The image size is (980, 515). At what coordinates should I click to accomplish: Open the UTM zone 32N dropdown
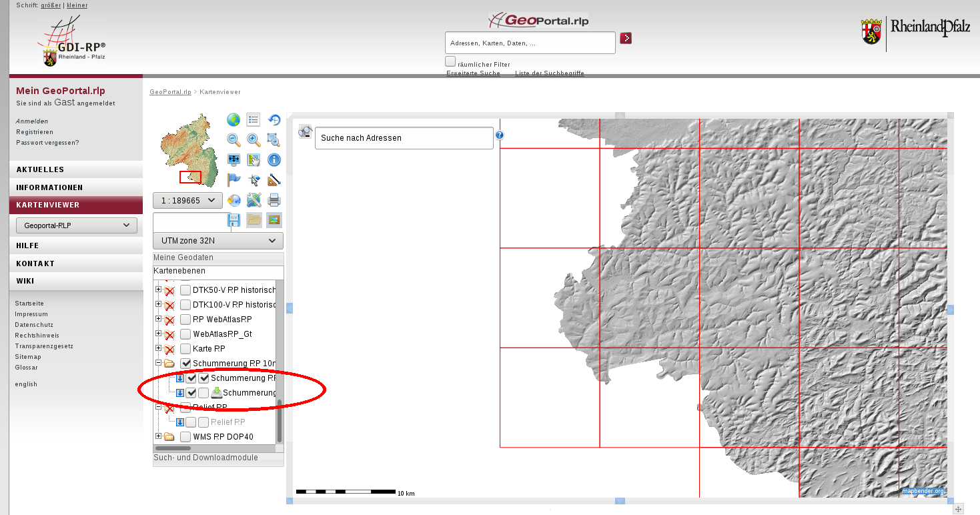pos(218,241)
